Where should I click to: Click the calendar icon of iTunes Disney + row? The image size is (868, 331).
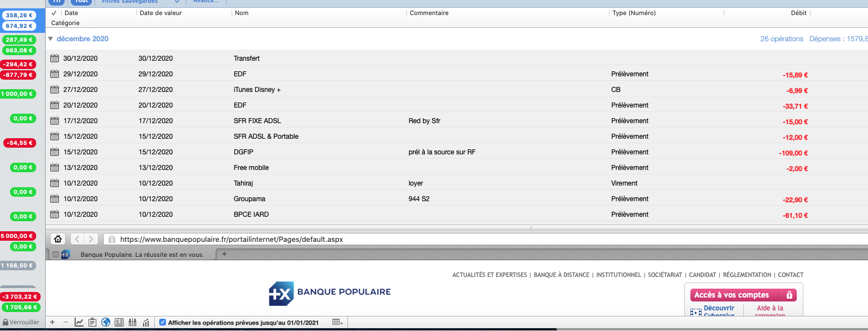(54, 89)
